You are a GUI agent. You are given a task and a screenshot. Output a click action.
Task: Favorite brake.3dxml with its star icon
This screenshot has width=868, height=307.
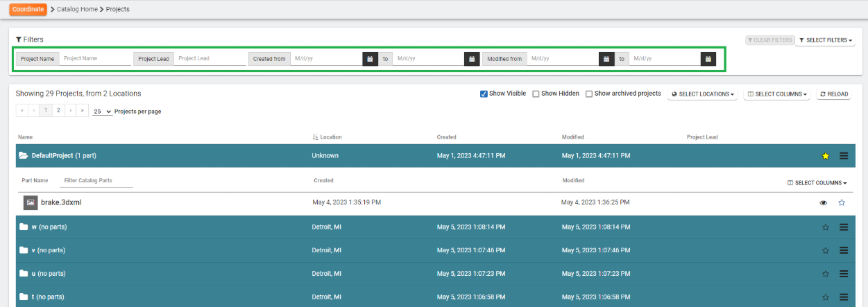click(x=842, y=203)
